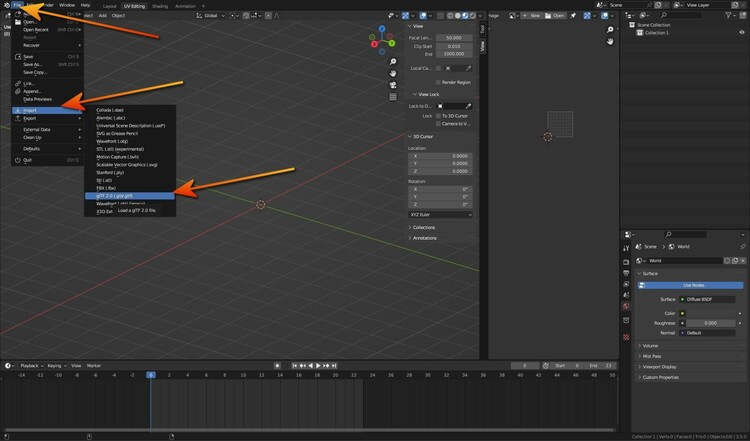Click the Jump to Start playback icon
Screen dimensions: 750x441
point(297,366)
